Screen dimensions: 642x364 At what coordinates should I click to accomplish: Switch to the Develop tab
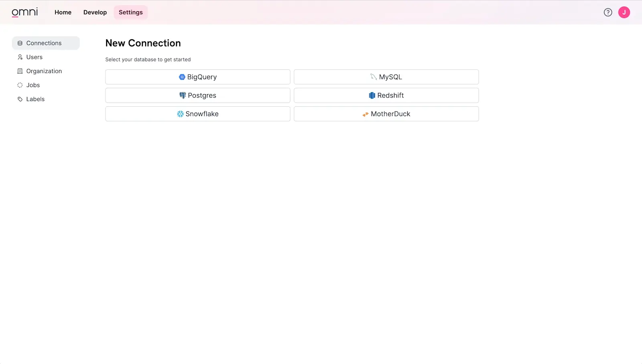point(95,12)
